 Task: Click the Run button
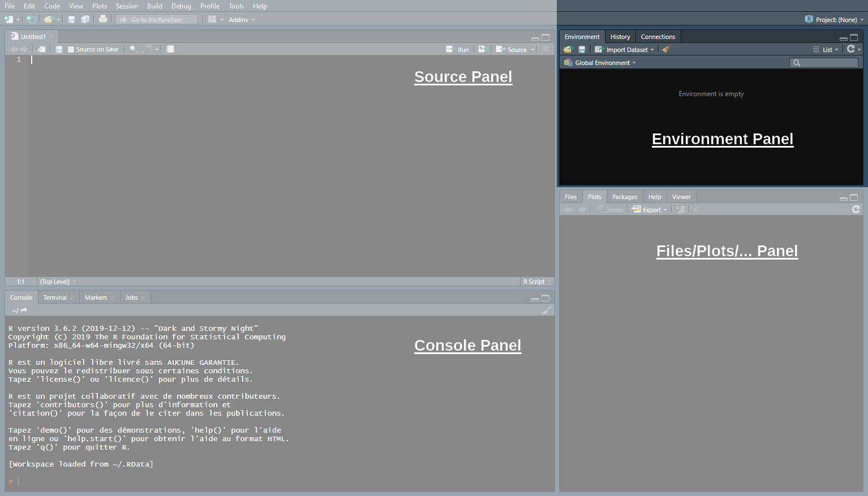[458, 50]
